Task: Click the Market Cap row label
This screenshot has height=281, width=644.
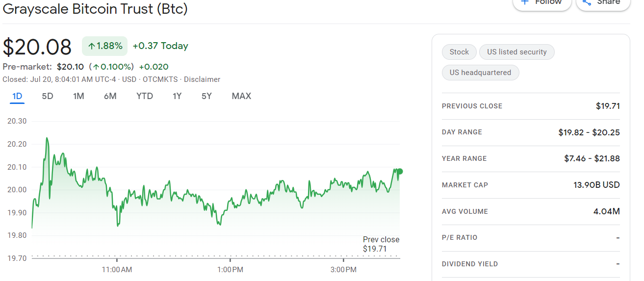Action: 464,185
